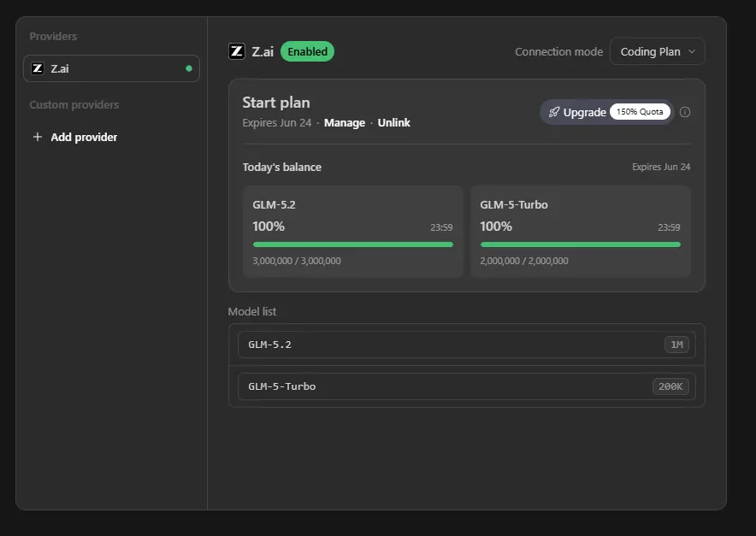The image size is (756, 536).
Task: Click the 200K context badge for GLM-5-Turbo
Action: (670, 386)
